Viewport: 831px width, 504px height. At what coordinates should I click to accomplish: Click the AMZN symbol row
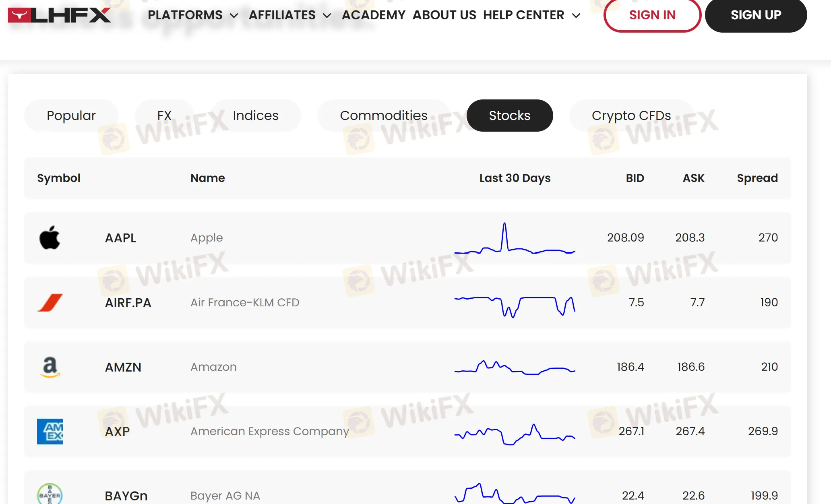point(123,367)
